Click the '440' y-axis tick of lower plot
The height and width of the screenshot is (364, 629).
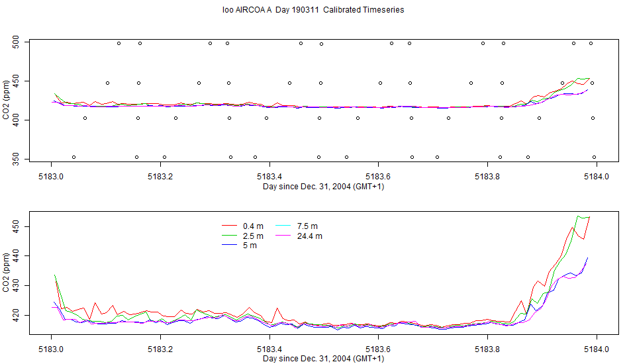pyautogui.click(x=16, y=256)
